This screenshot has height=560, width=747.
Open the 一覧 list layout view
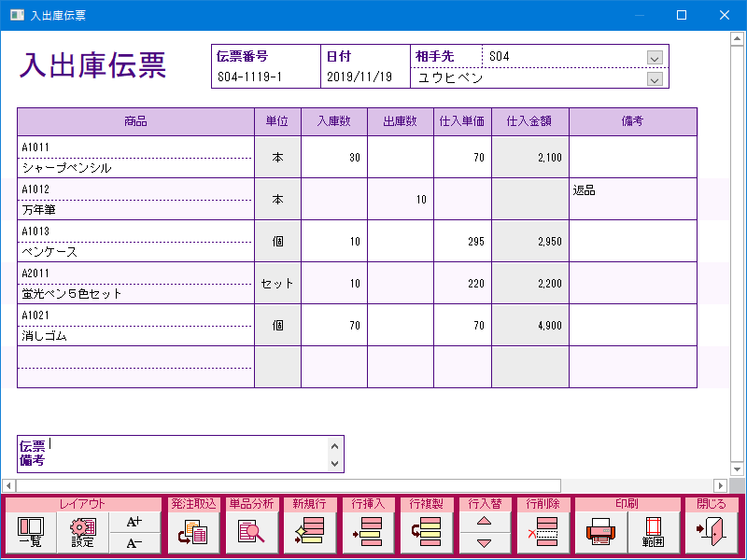pyautogui.click(x=31, y=532)
